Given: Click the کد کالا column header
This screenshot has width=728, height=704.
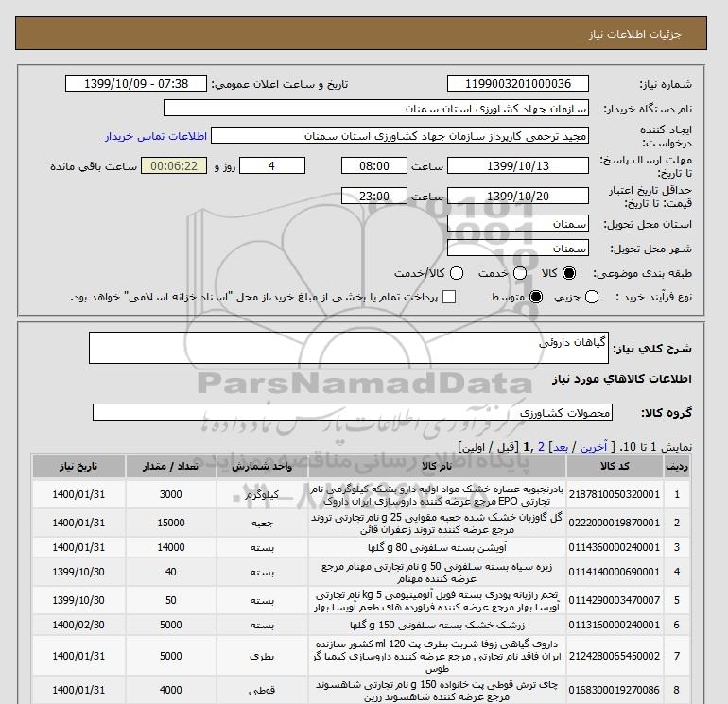Looking at the screenshot, I should click(x=615, y=467).
